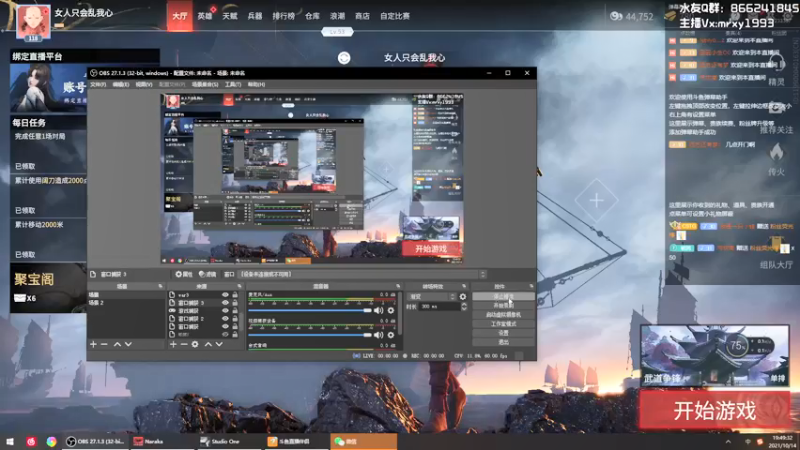Open 微信 from the taskbar
The width and height of the screenshot is (800, 450).
[x=363, y=441]
